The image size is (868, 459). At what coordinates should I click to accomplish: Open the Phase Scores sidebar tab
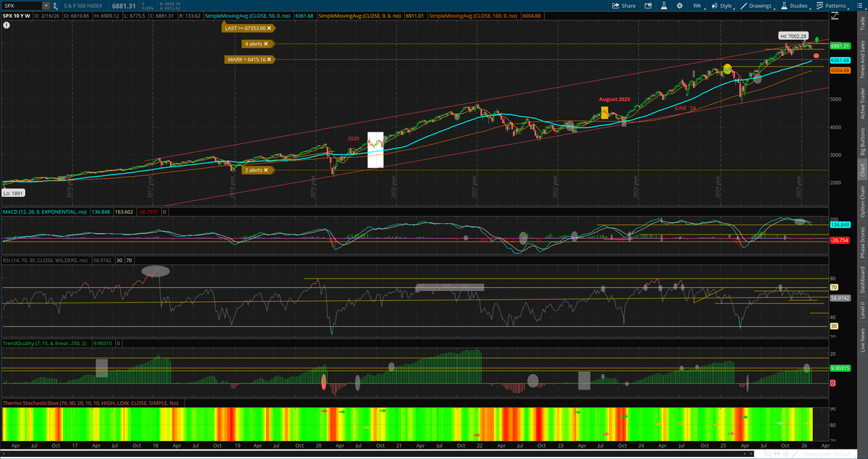pos(862,243)
